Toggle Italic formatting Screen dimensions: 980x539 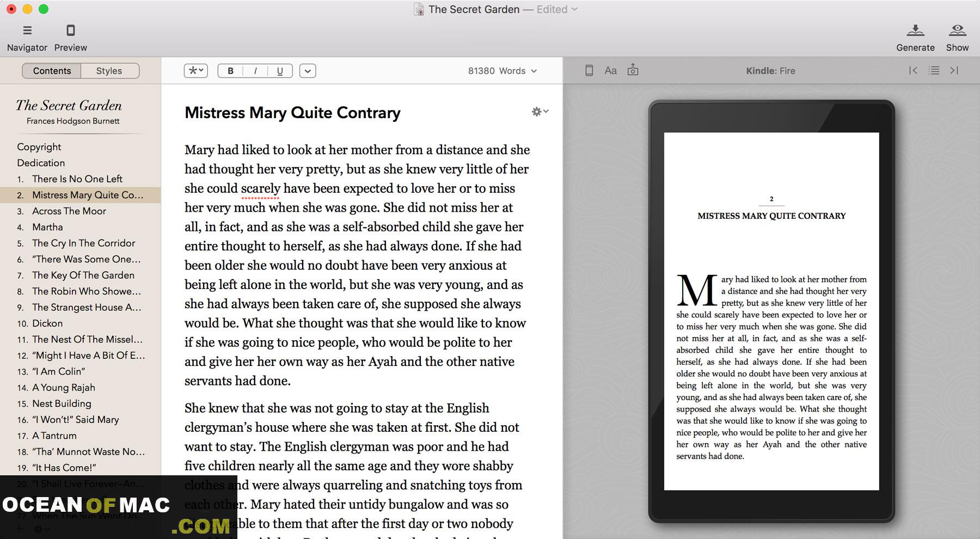[255, 71]
